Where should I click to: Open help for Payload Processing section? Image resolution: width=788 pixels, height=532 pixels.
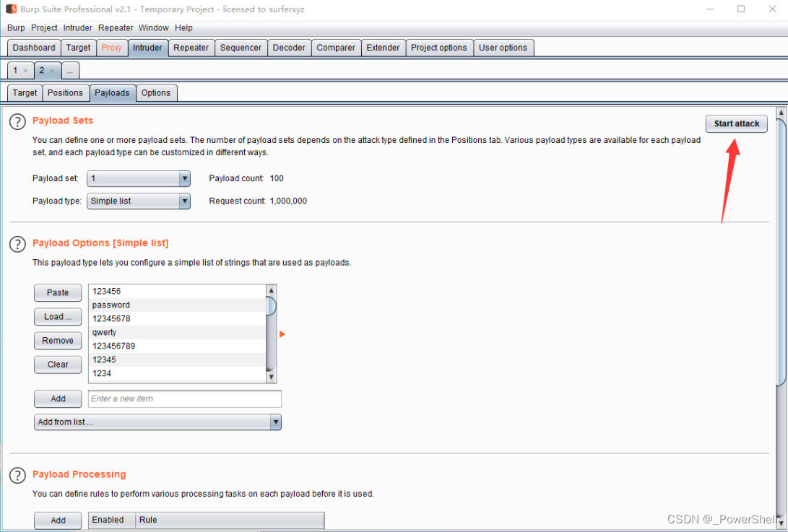tap(17, 475)
